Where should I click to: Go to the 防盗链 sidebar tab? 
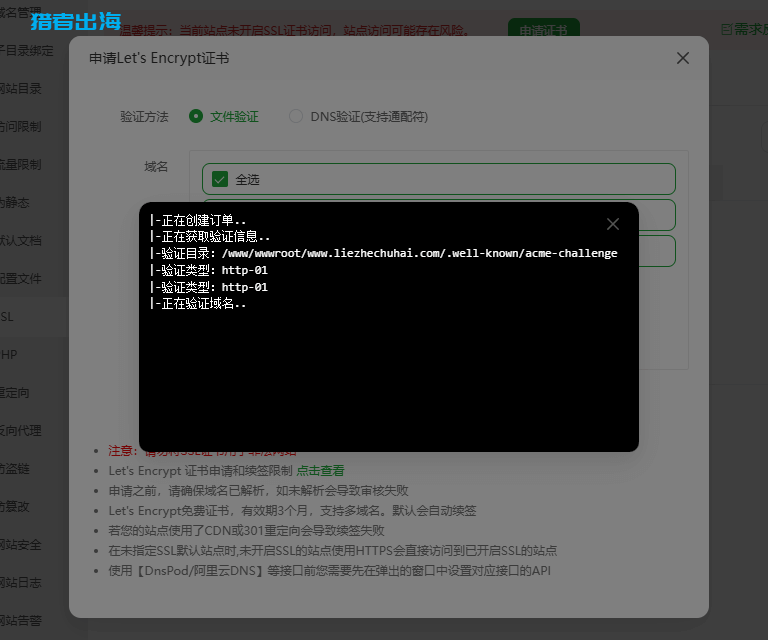[x=16, y=468]
